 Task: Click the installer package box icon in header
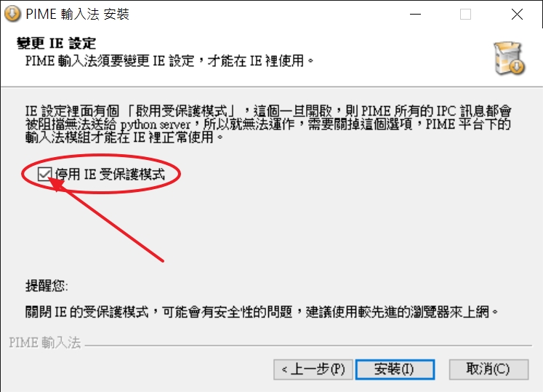coord(509,58)
